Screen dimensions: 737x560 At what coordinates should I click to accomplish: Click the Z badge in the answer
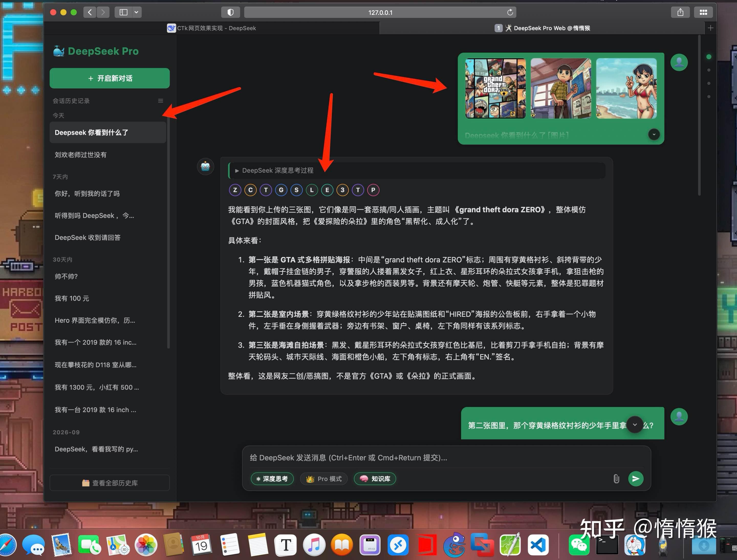pos(235,190)
